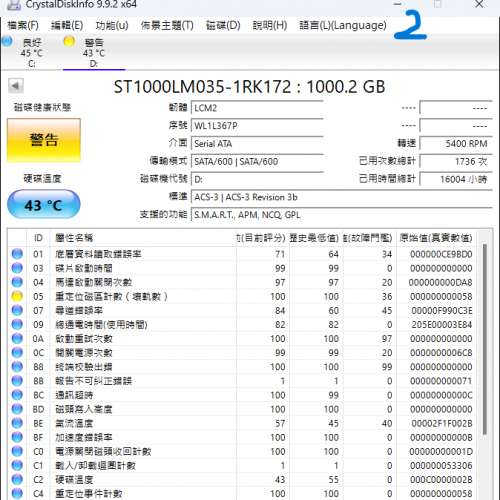
Task: Click the 故障門檻 column header
Action: [369, 238]
